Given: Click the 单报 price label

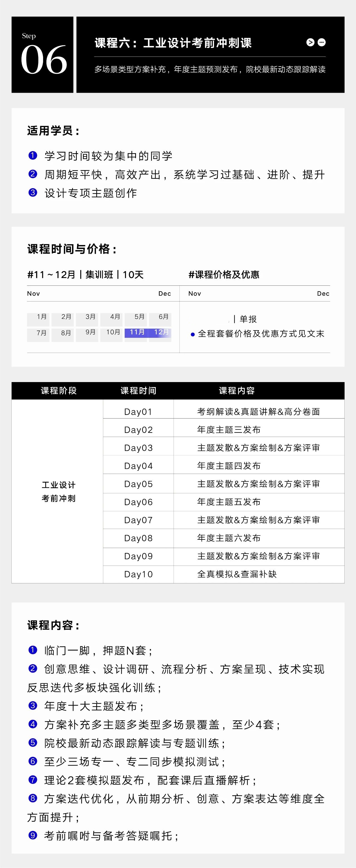Looking at the screenshot, I should 248,319.
